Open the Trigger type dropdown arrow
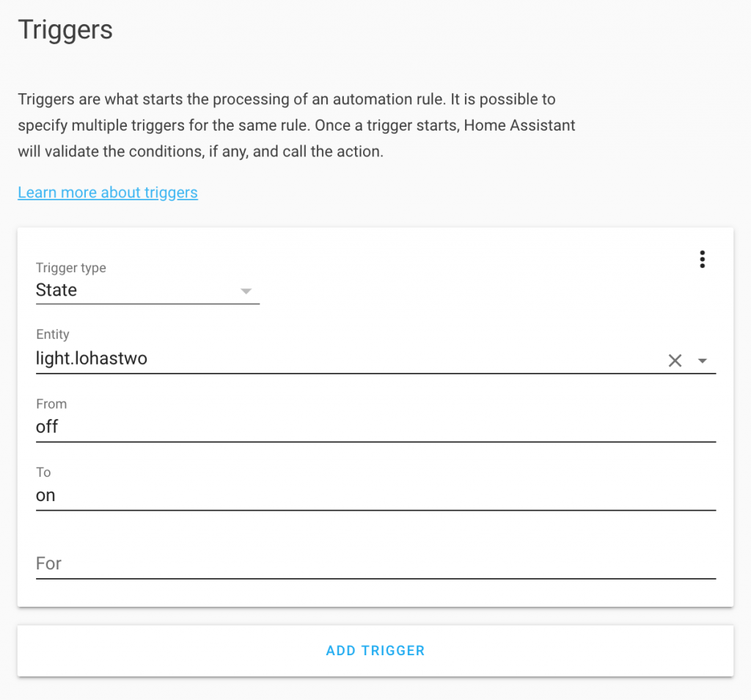Viewport: 751px width, 700px height. point(246,291)
